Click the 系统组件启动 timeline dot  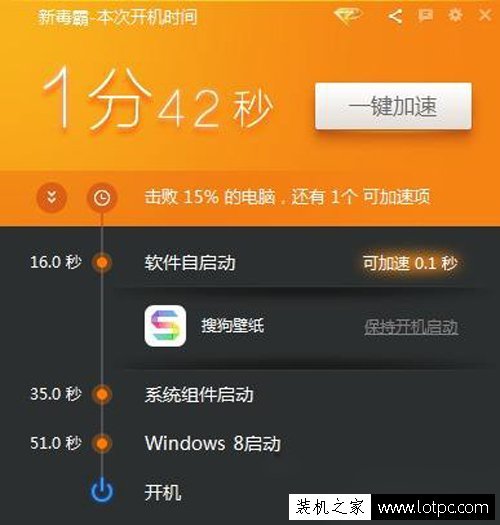coord(102,394)
